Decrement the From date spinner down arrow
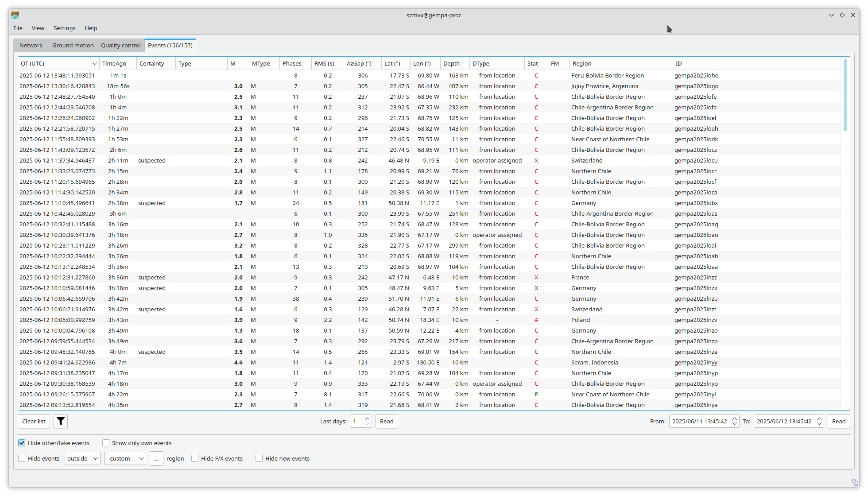868x496 pixels. pos(735,424)
